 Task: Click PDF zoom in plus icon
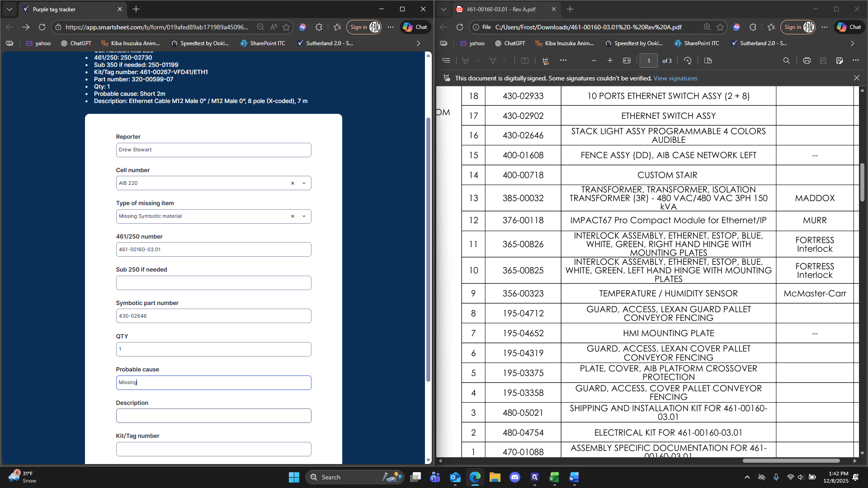click(610, 61)
